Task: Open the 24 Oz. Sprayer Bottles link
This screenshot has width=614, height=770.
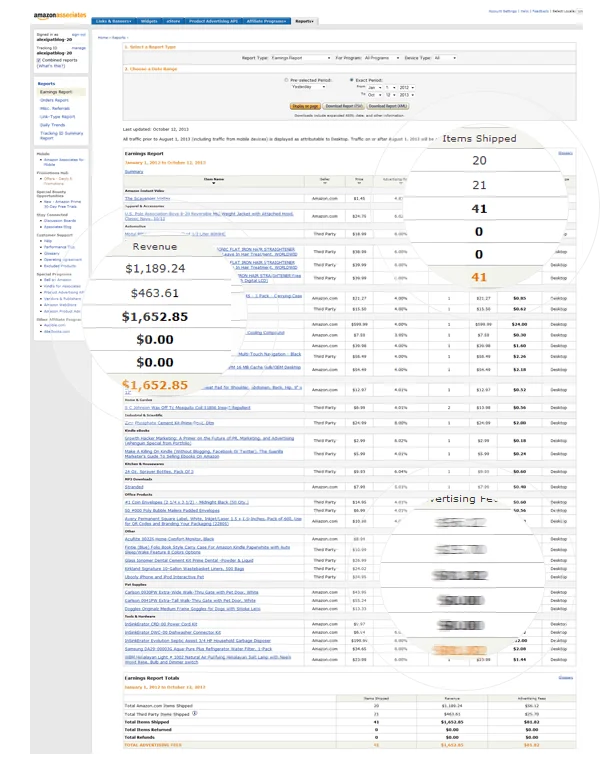Action: tap(159, 471)
